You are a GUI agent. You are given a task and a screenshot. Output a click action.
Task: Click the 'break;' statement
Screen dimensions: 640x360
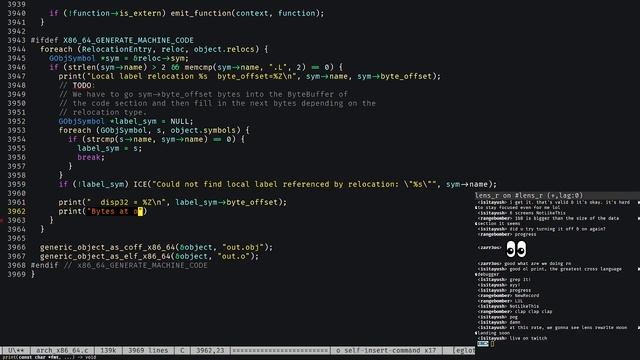click(91, 157)
